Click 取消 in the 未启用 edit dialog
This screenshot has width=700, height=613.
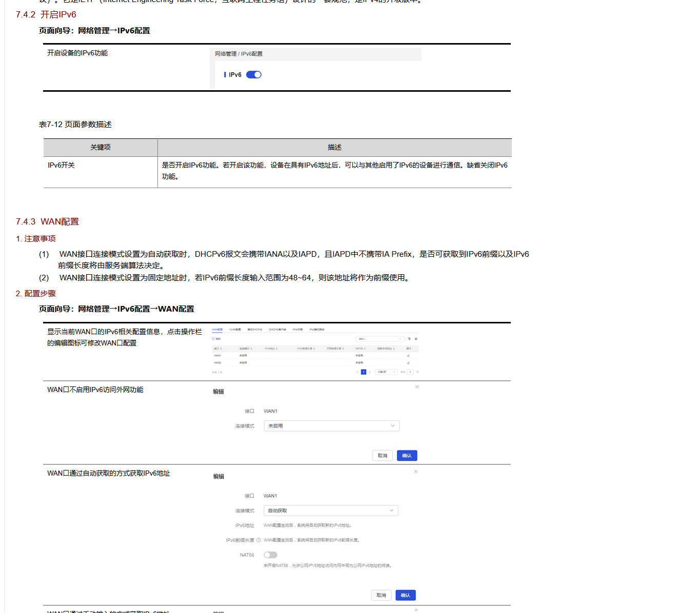[x=383, y=456]
